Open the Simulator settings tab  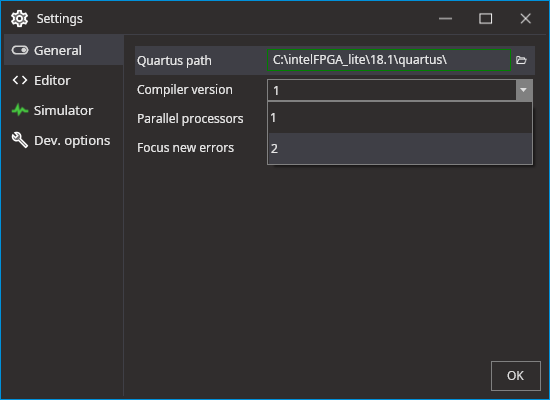coord(63,111)
